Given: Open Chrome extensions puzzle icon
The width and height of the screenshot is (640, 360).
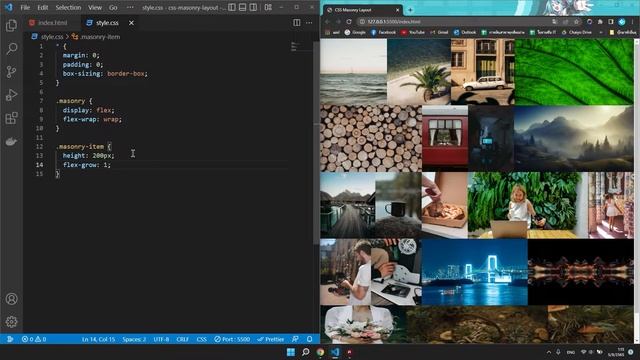Looking at the screenshot, I should (600, 22).
